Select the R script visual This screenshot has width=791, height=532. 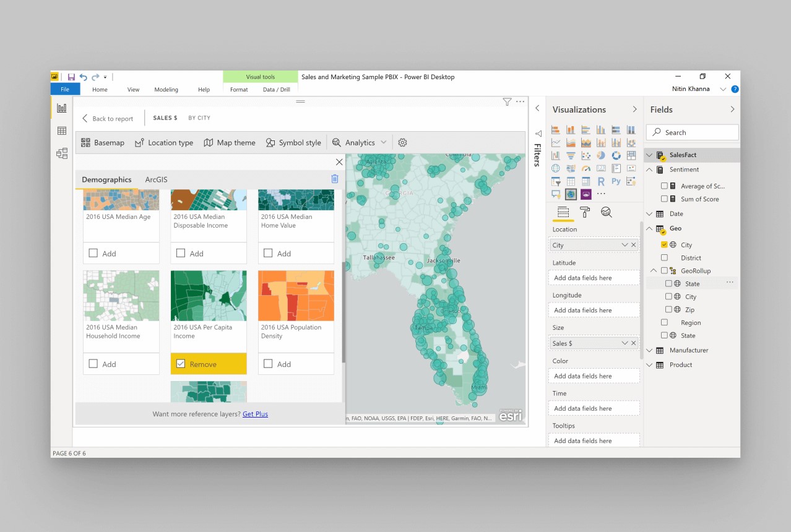[x=601, y=181]
